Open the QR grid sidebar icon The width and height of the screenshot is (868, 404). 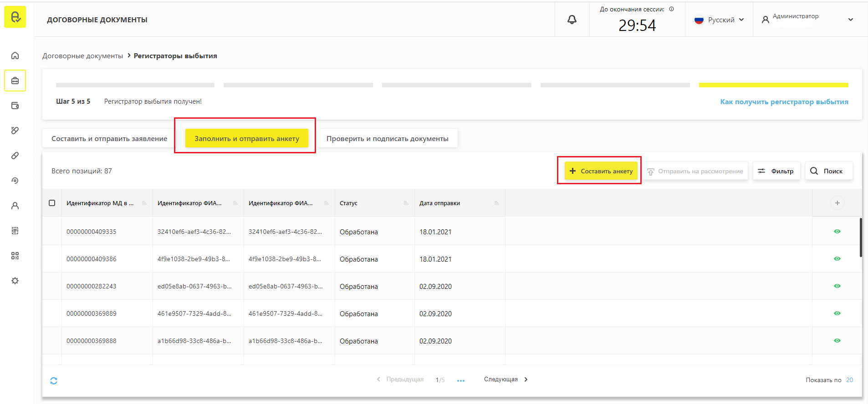tap(15, 256)
